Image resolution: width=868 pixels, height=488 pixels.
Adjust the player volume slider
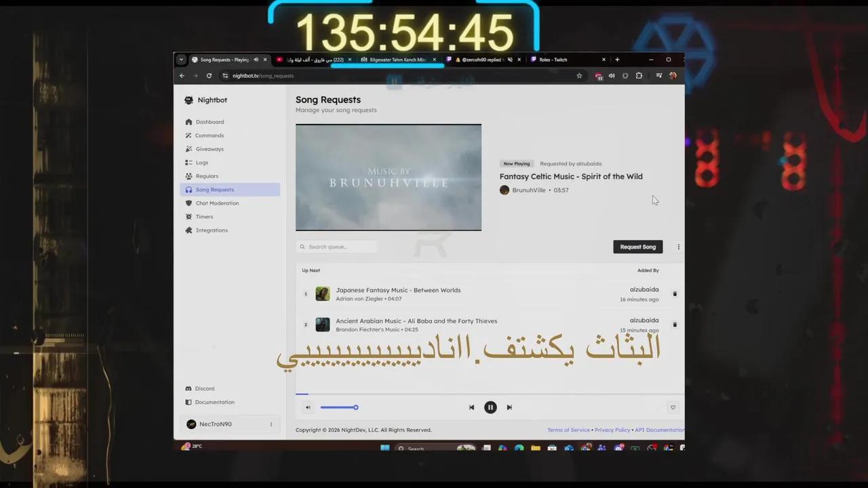(x=339, y=407)
